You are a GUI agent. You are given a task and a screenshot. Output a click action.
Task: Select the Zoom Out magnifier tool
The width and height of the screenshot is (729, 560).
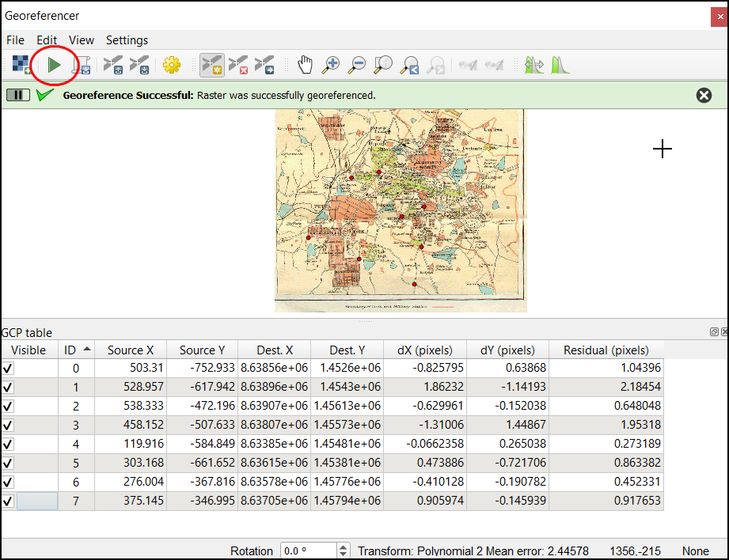(357, 65)
